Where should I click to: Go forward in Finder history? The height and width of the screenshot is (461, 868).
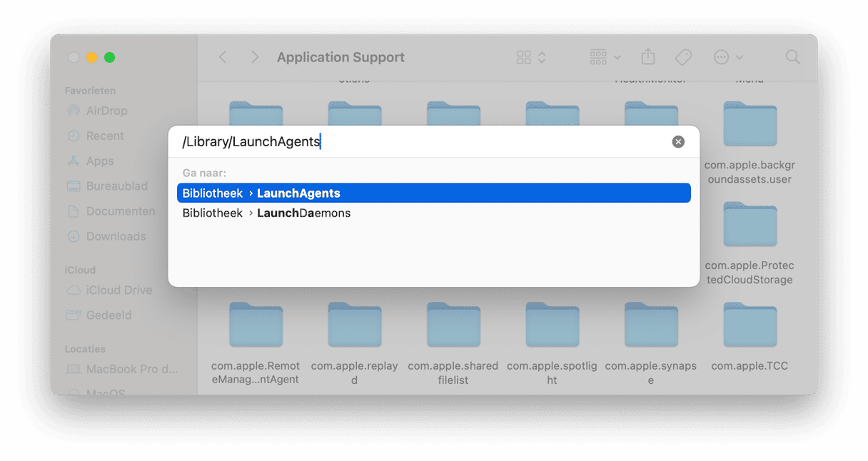255,57
